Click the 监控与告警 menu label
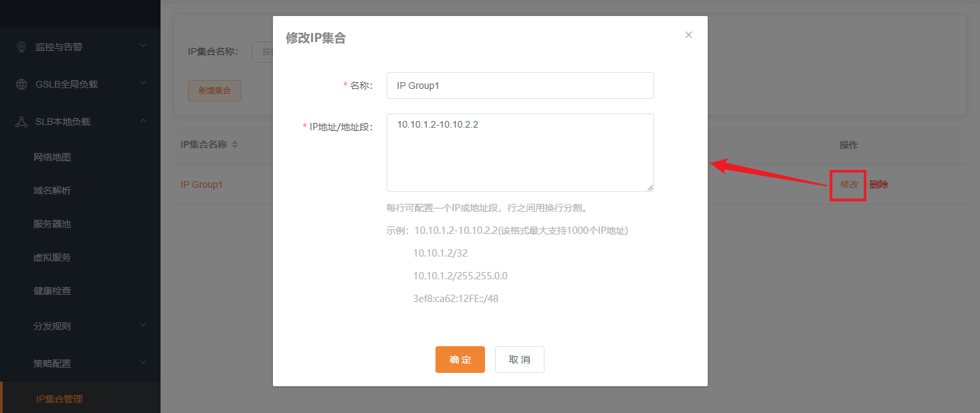This screenshot has width=980, height=413. click(59, 47)
